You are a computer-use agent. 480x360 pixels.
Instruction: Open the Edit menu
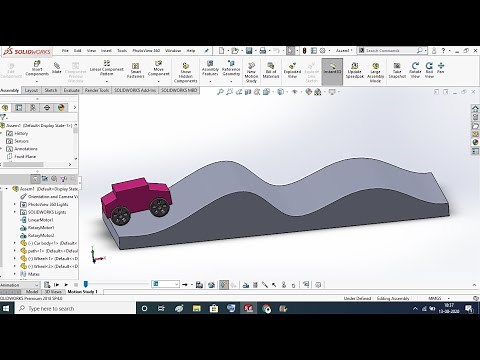(x=78, y=51)
